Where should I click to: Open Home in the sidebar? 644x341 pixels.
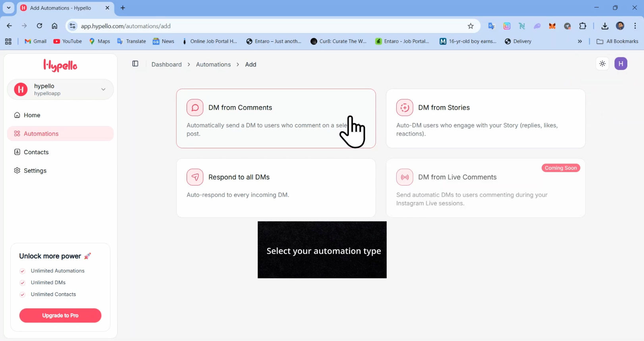click(x=32, y=115)
